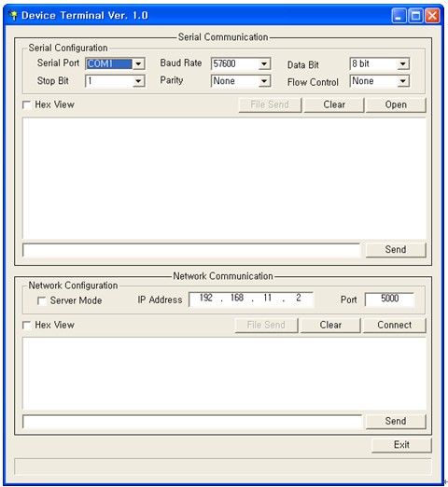Viewport: 448px width, 487px height.
Task: Click the Device Terminal title bar icon
Action: pyautogui.click(x=13, y=15)
